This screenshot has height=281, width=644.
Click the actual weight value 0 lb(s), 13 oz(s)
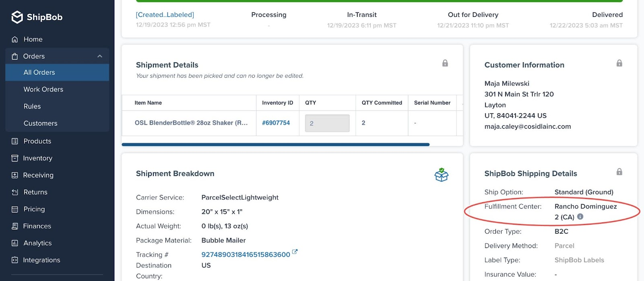click(225, 226)
